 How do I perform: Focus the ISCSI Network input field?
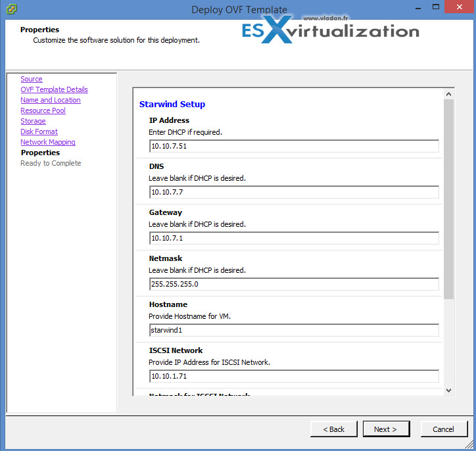(x=294, y=376)
